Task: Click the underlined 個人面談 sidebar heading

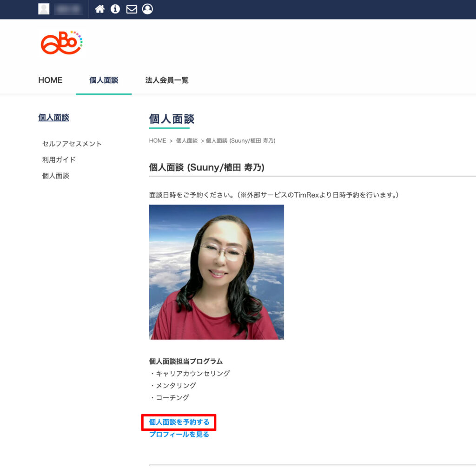Action: point(53,118)
